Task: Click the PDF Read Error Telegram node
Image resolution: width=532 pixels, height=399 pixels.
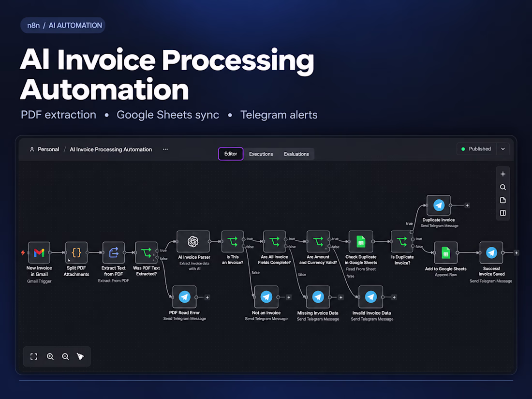Action: [185, 297]
